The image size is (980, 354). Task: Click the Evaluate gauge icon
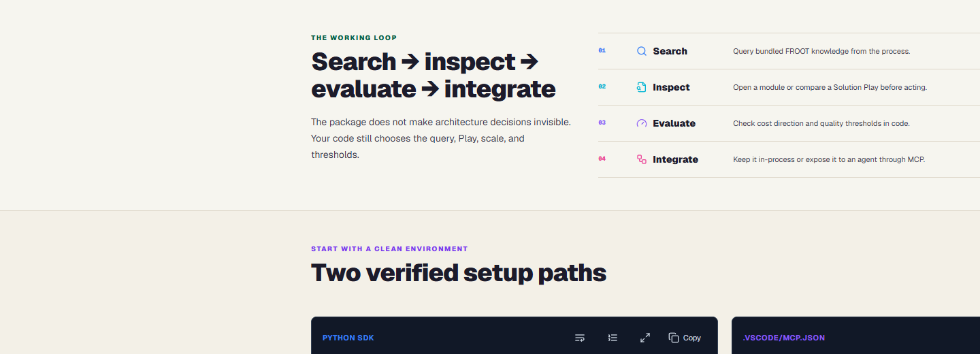tap(641, 123)
